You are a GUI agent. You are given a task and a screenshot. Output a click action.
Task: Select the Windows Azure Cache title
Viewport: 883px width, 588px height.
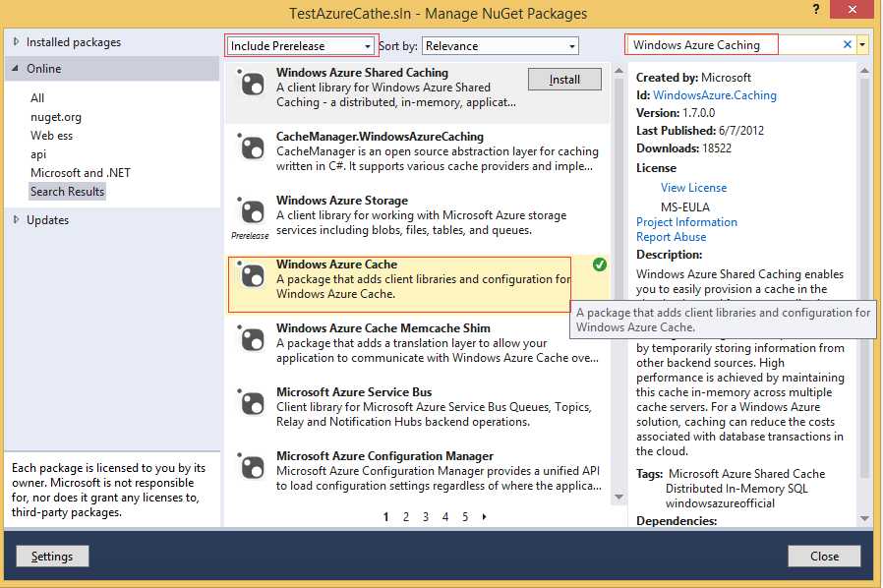point(336,265)
